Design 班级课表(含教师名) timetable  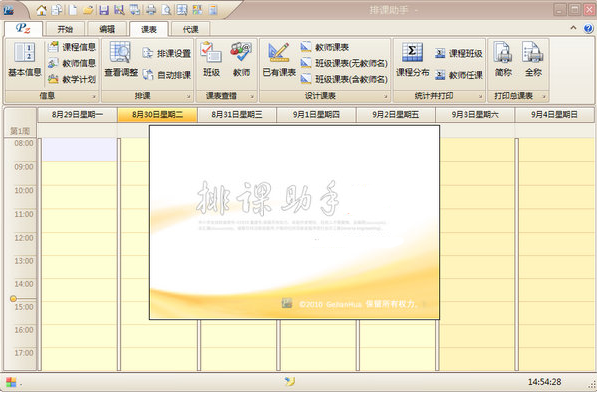click(344, 79)
